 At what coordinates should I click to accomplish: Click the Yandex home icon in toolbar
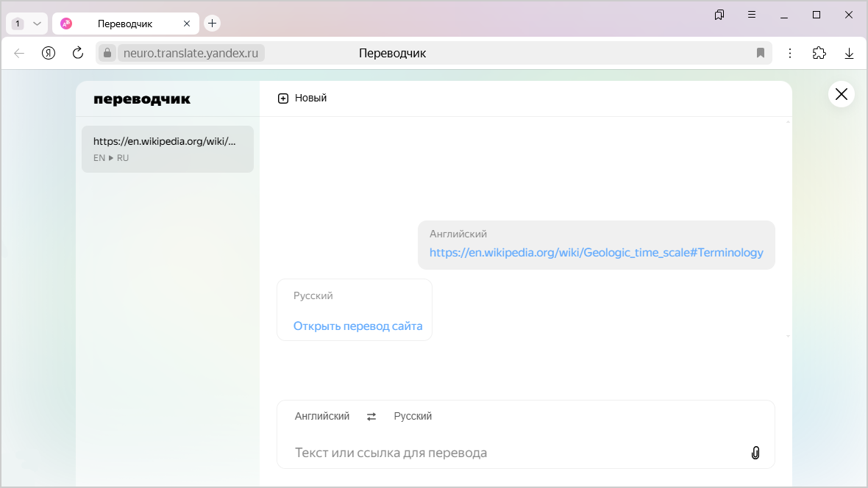coord(49,53)
